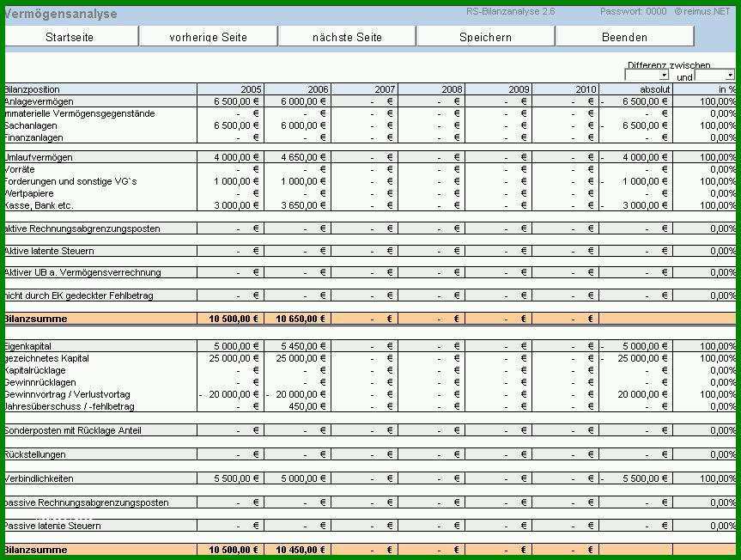741x560 pixels.
Task: Select the 4 650,00 € Umlaufvermögen cell
Action: point(298,157)
